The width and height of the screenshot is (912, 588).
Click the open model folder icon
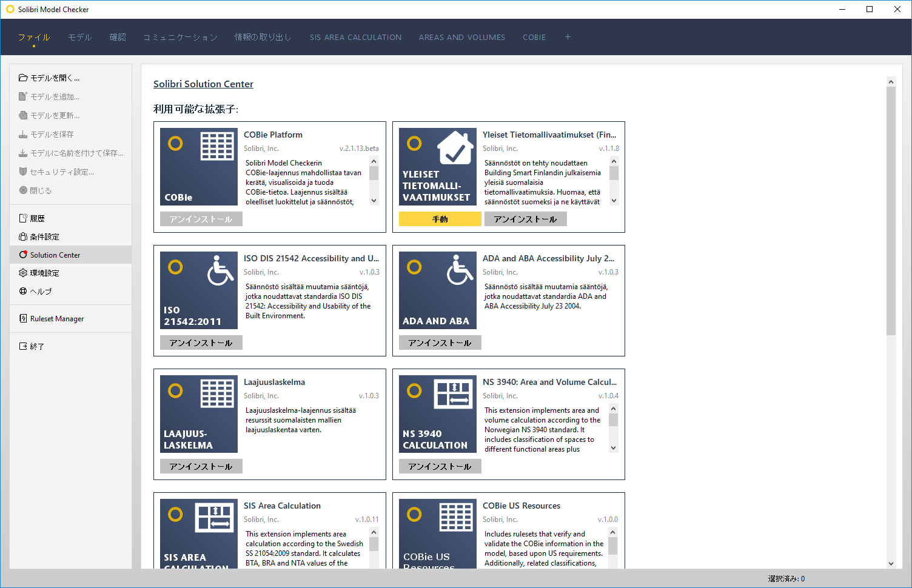23,78
